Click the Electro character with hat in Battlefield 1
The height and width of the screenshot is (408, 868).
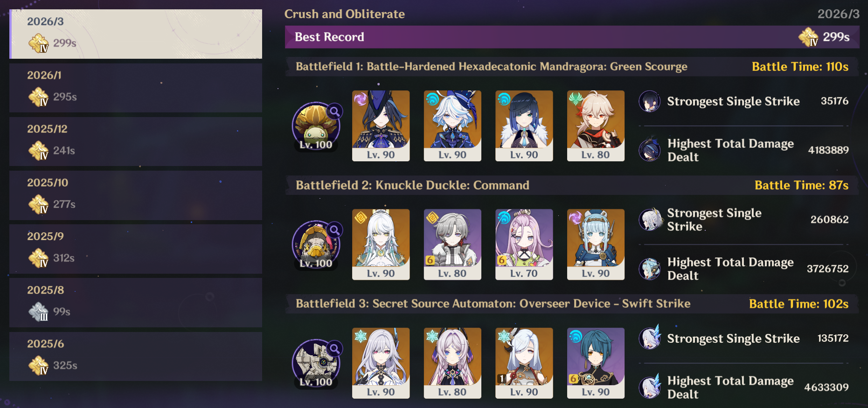pos(381,126)
